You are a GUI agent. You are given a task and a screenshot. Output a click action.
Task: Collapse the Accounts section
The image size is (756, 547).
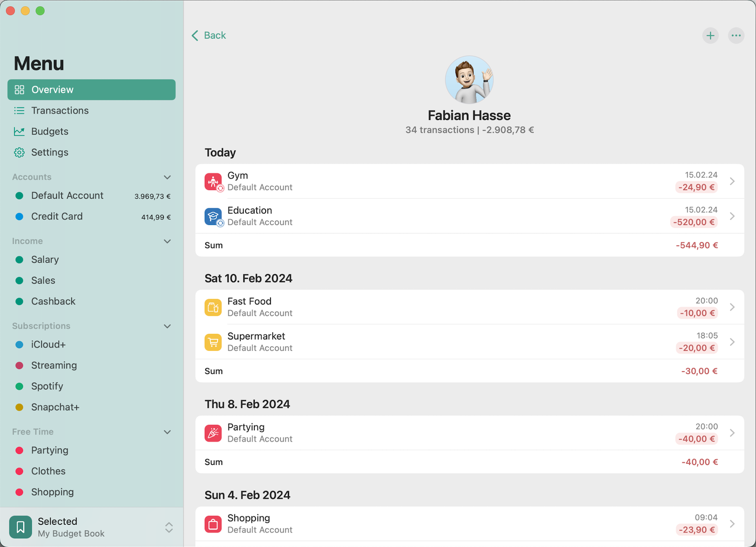click(x=167, y=177)
